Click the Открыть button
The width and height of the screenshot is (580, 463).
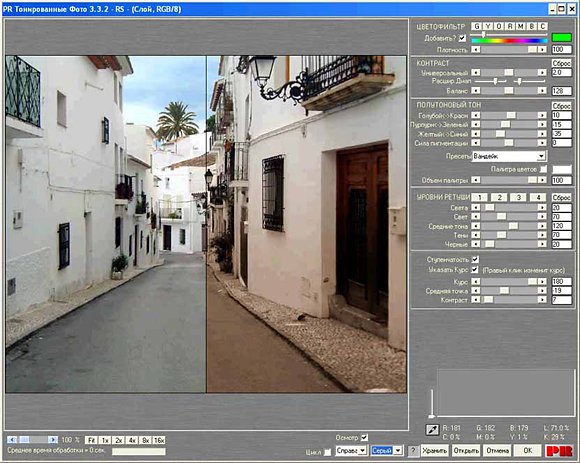466,451
